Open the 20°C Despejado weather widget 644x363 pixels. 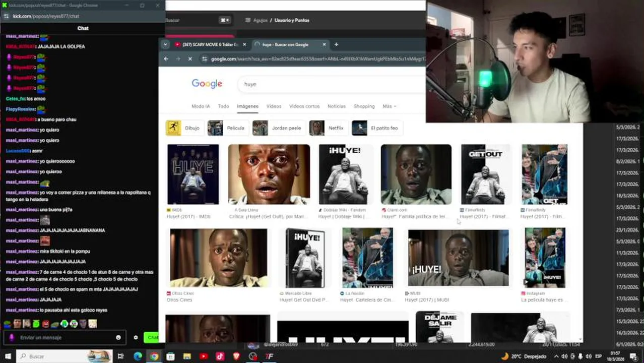(x=524, y=356)
